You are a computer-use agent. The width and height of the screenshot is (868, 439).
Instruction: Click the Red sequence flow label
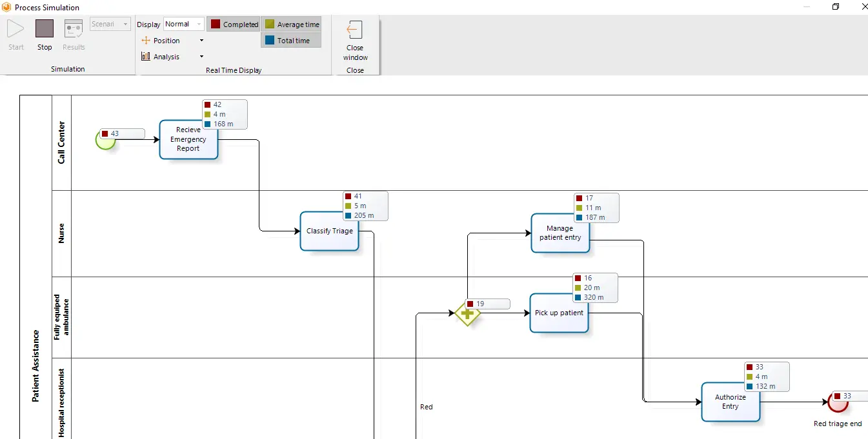pyautogui.click(x=427, y=407)
